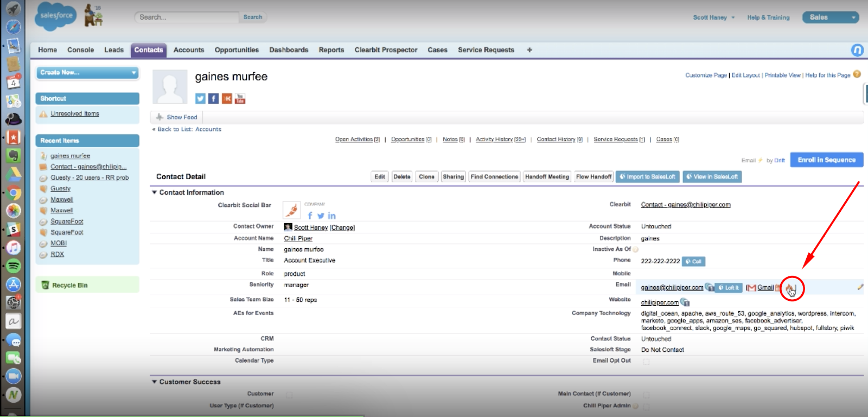The width and height of the screenshot is (868, 417).
Task: Click the calendar icon beside the Gmail link
Action: tap(778, 288)
